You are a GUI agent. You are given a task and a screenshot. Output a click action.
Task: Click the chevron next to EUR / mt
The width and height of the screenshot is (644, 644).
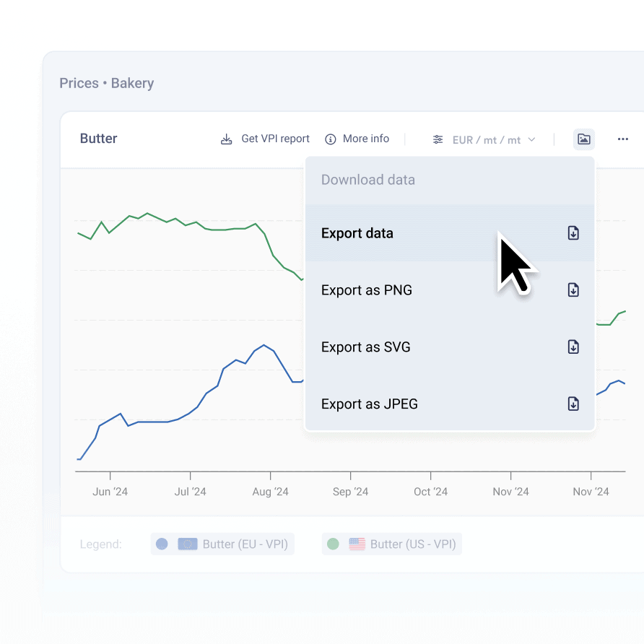pos(532,139)
